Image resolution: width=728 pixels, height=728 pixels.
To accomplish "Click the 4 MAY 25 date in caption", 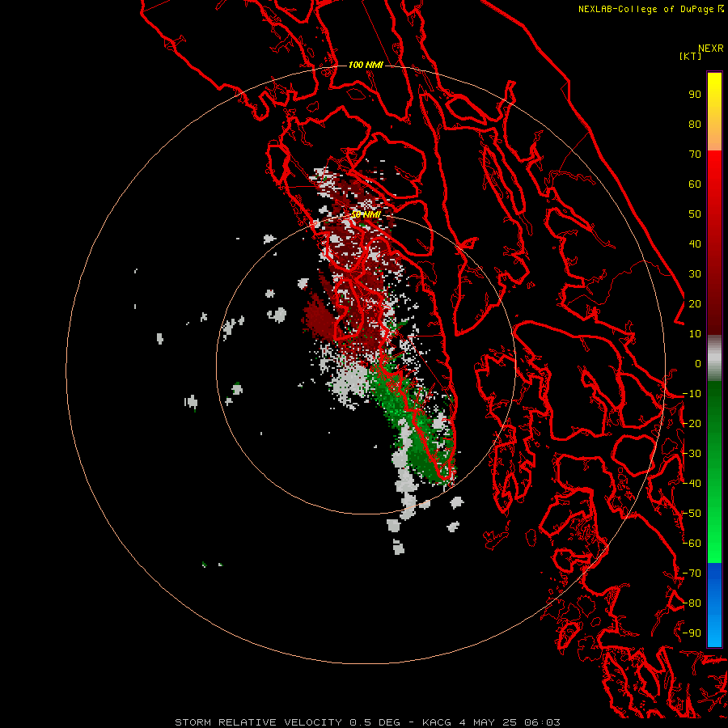I will (x=488, y=722).
